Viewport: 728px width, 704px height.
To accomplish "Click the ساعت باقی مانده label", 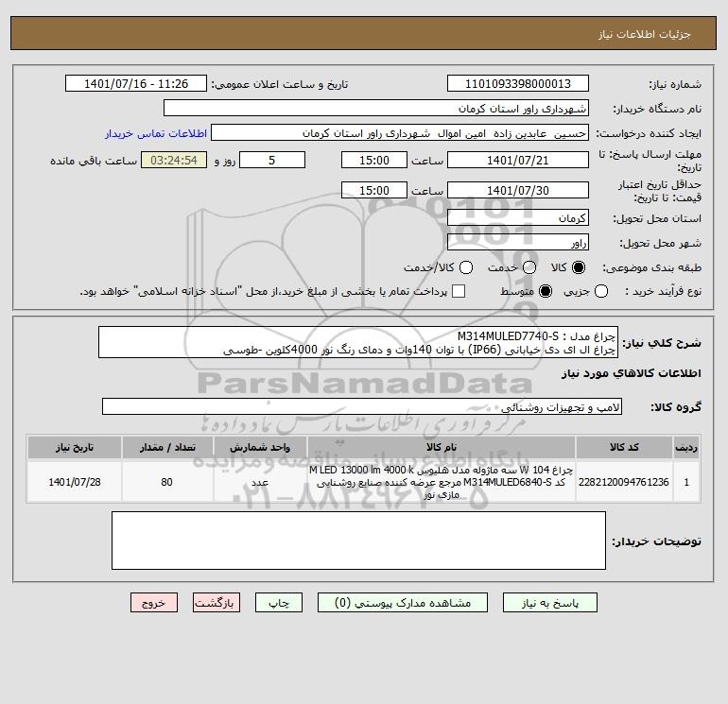I will [94, 161].
